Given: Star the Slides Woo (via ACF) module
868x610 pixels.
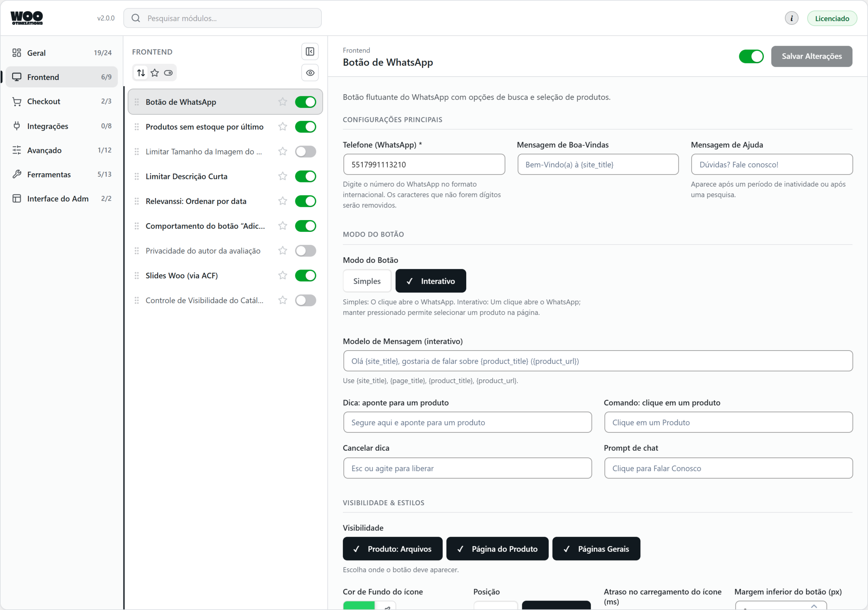Looking at the screenshot, I should coord(282,276).
